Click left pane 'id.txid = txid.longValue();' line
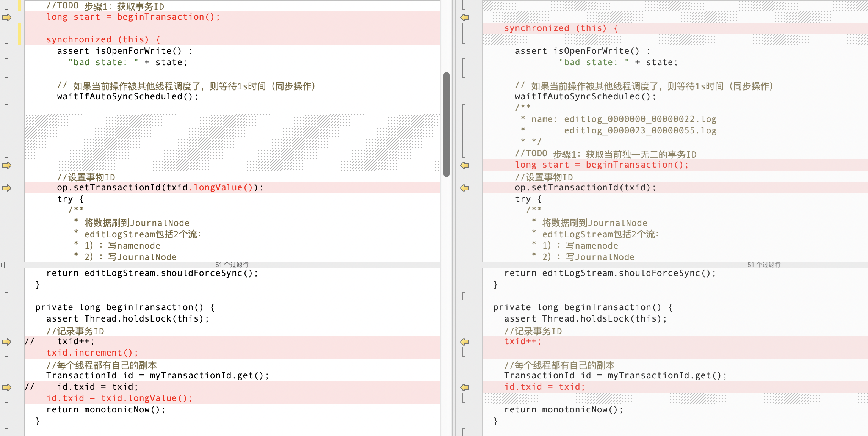868x436 pixels. tap(119, 398)
